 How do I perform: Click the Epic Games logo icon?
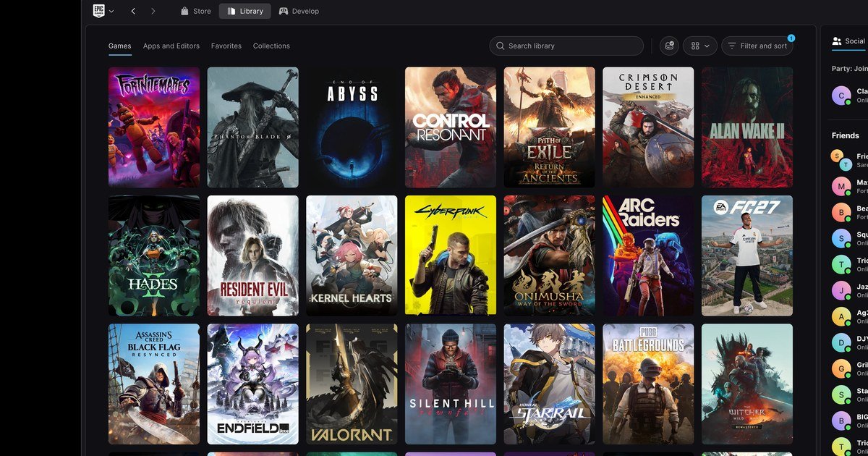coord(98,11)
